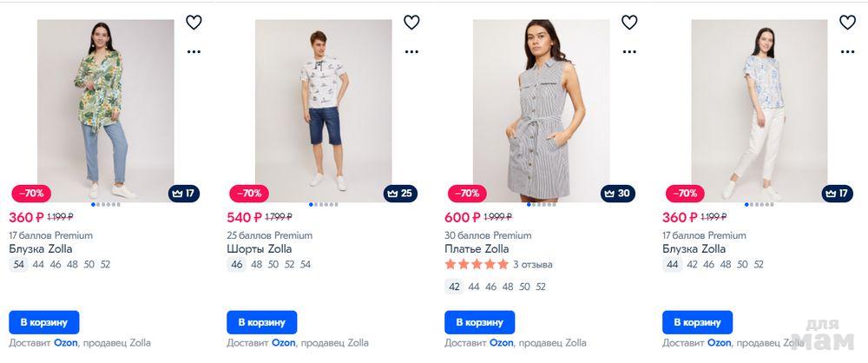
Task: Open three-dot menu for striped dress
Action: [629, 51]
